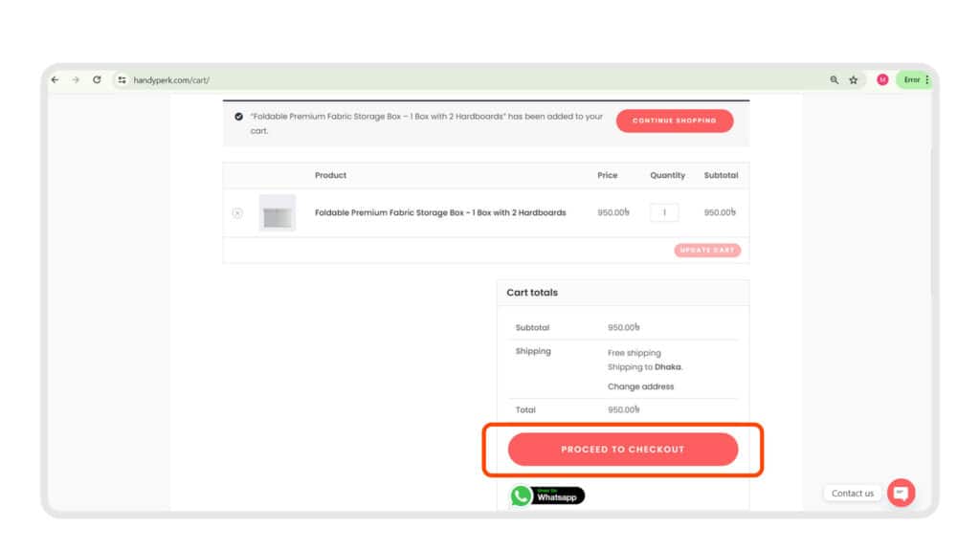Focus the quantity input field
Viewport: 980px width, 551px height.
coord(664,212)
